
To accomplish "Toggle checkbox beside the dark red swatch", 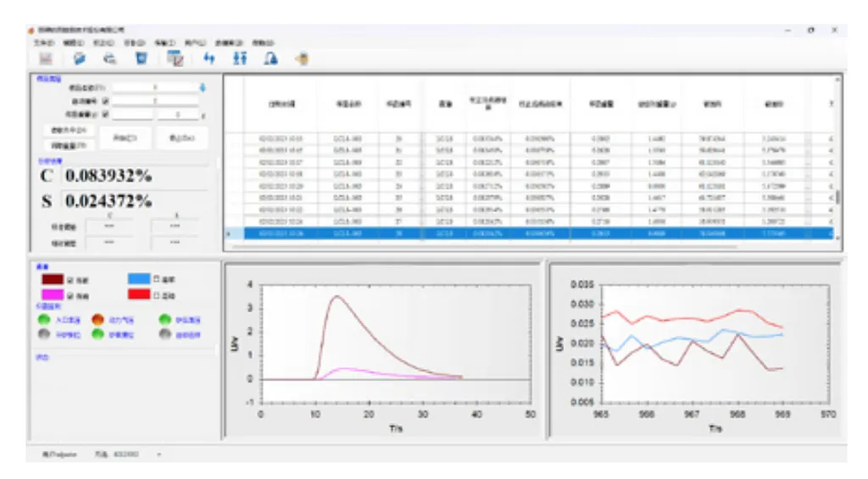I will coord(70,281).
